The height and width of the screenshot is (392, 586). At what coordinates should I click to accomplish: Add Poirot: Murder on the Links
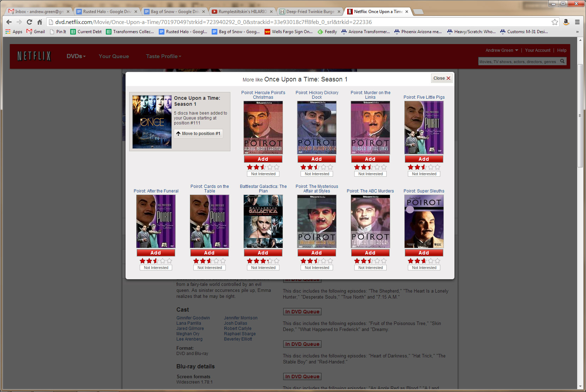pos(370,159)
